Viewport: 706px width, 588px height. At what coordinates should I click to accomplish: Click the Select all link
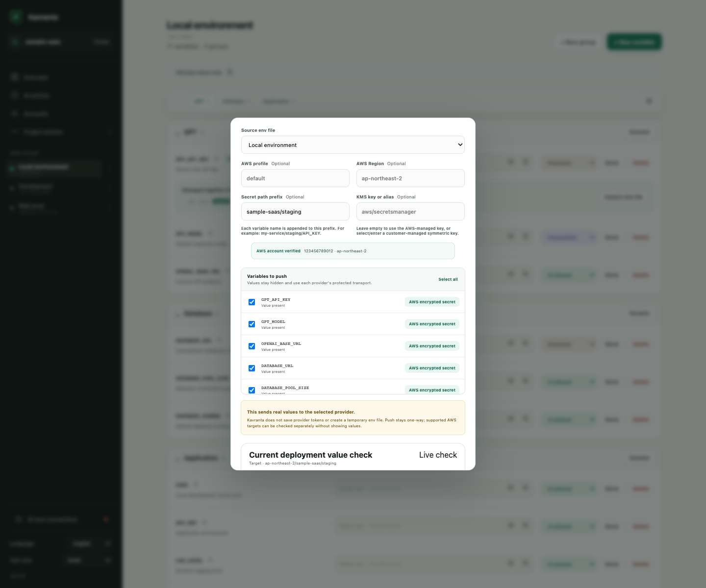pyautogui.click(x=448, y=279)
